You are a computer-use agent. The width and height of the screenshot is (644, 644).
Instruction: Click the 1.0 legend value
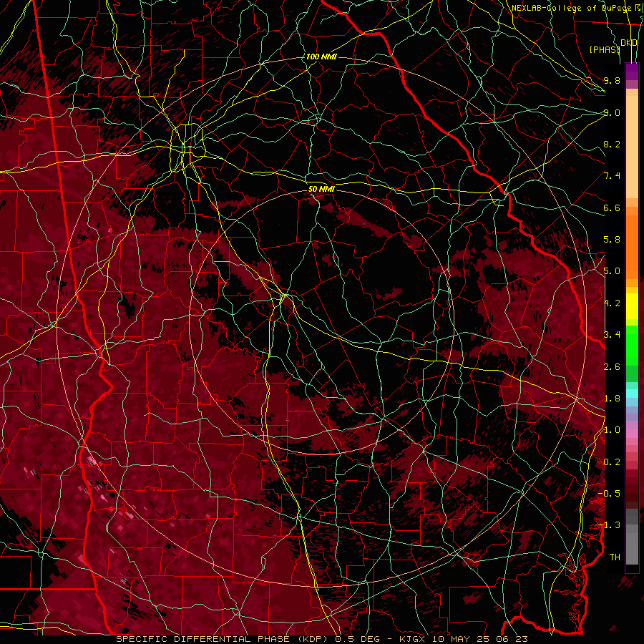(x=612, y=430)
